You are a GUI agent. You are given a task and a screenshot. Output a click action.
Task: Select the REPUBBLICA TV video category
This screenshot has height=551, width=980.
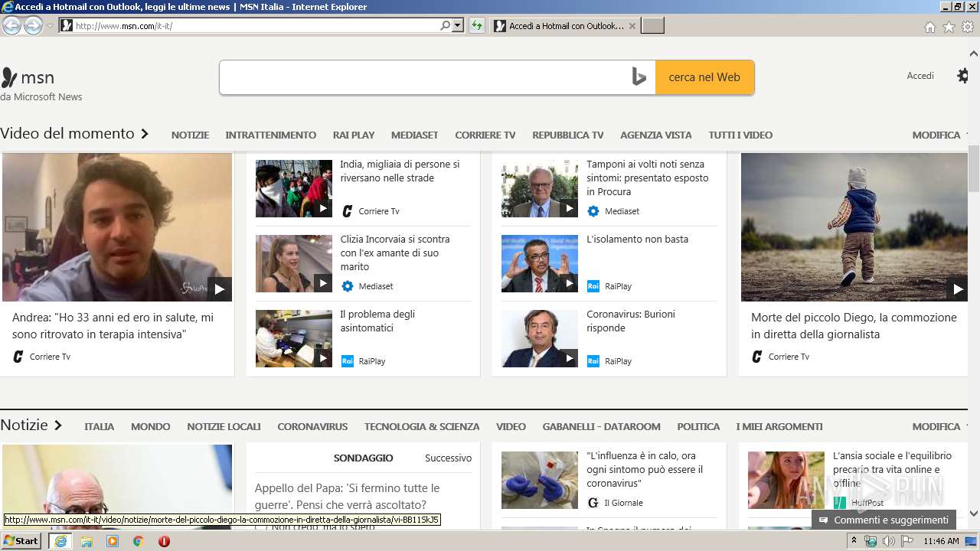pyautogui.click(x=567, y=135)
